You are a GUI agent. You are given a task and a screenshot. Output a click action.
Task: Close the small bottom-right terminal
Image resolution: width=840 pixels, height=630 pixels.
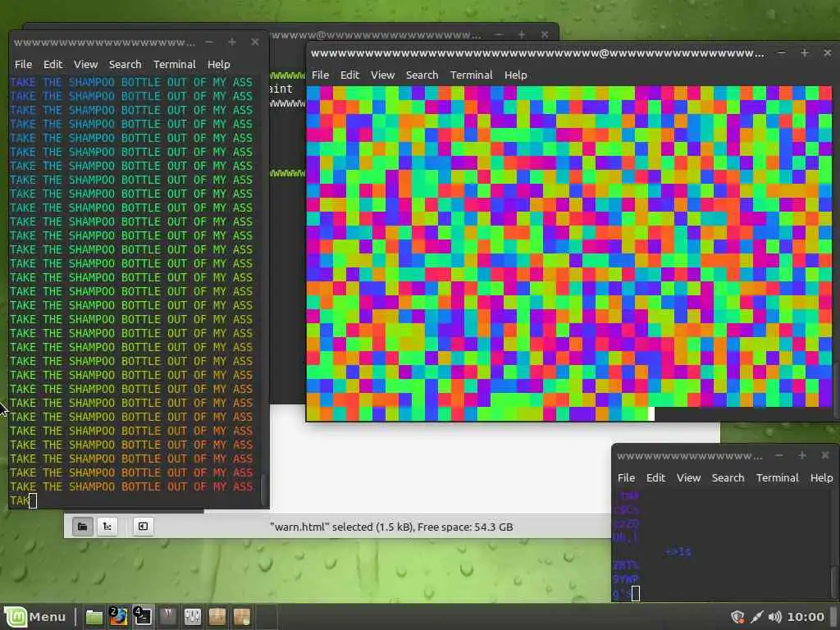coord(825,455)
